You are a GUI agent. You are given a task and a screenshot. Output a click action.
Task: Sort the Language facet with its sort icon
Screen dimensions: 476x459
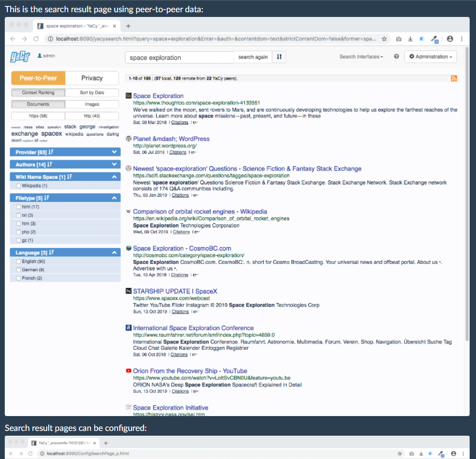[x=51, y=253]
